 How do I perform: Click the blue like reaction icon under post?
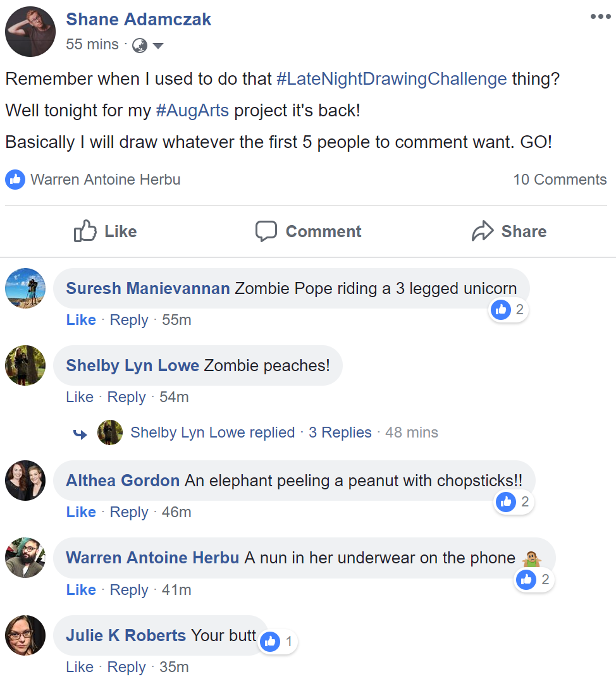[15, 180]
